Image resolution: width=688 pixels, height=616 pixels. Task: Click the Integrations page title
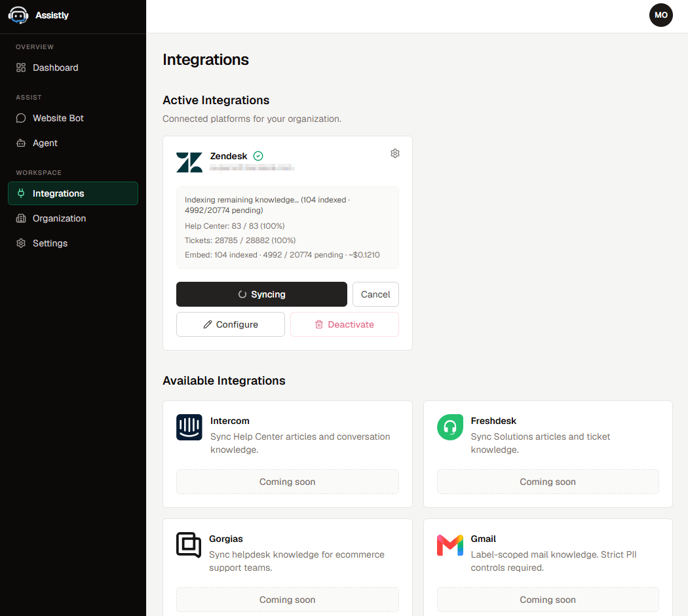[x=205, y=60]
